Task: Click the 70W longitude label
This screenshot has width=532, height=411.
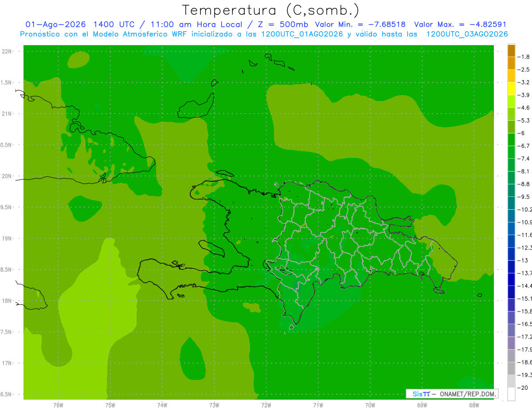Action: (x=370, y=405)
